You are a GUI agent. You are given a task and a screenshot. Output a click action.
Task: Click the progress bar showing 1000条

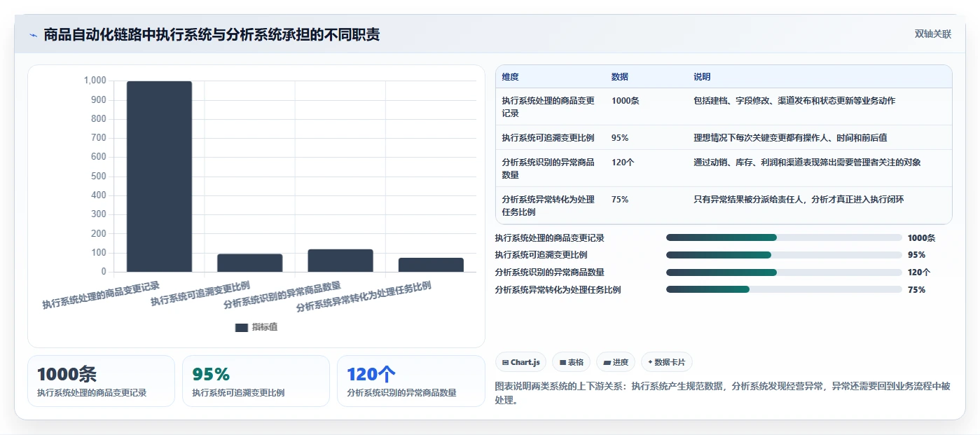point(784,237)
